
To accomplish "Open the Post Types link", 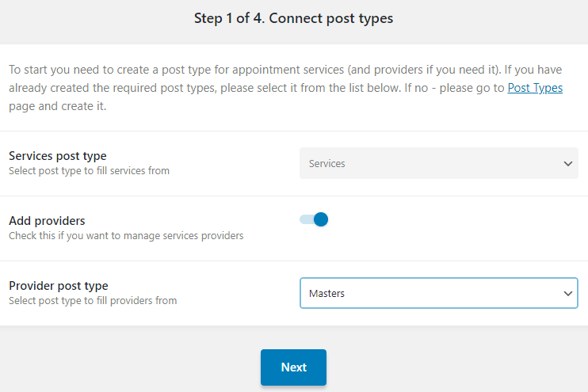I will pos(535,88).
